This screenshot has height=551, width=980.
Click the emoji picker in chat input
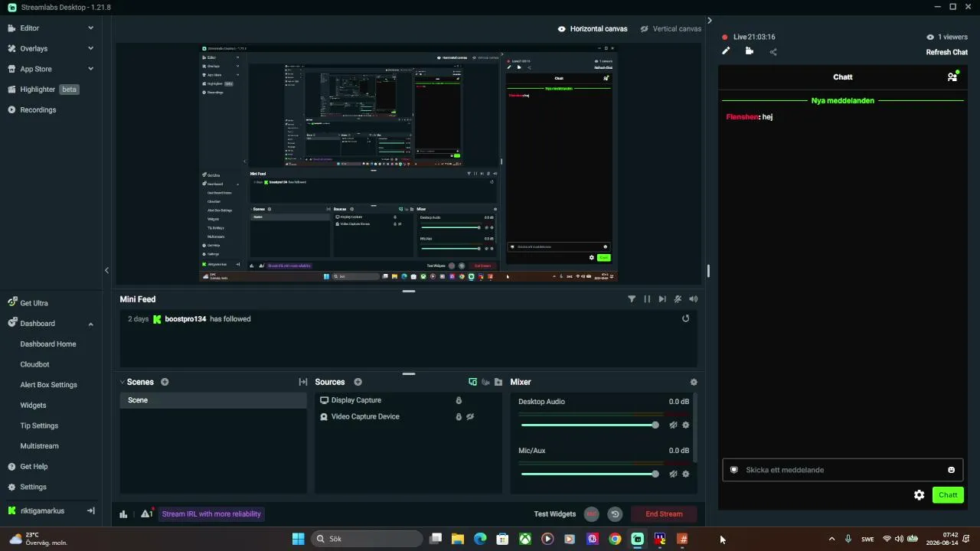952,470
